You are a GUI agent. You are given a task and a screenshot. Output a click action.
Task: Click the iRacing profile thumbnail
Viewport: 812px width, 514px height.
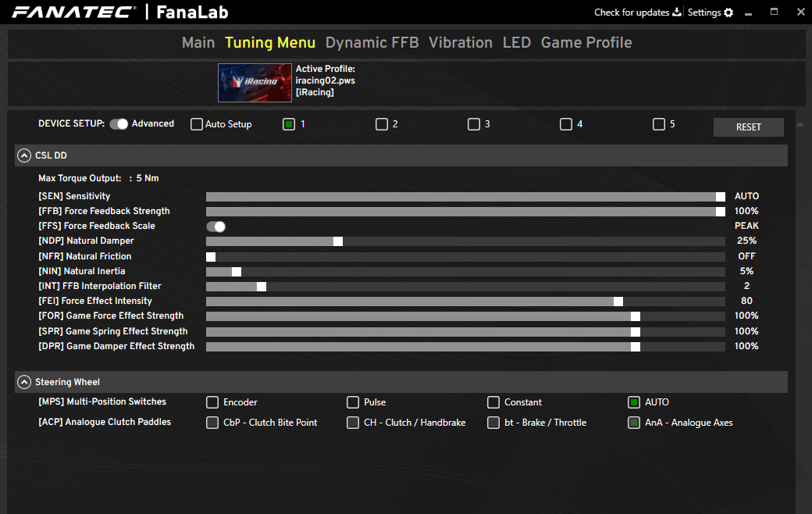point(255,82)
